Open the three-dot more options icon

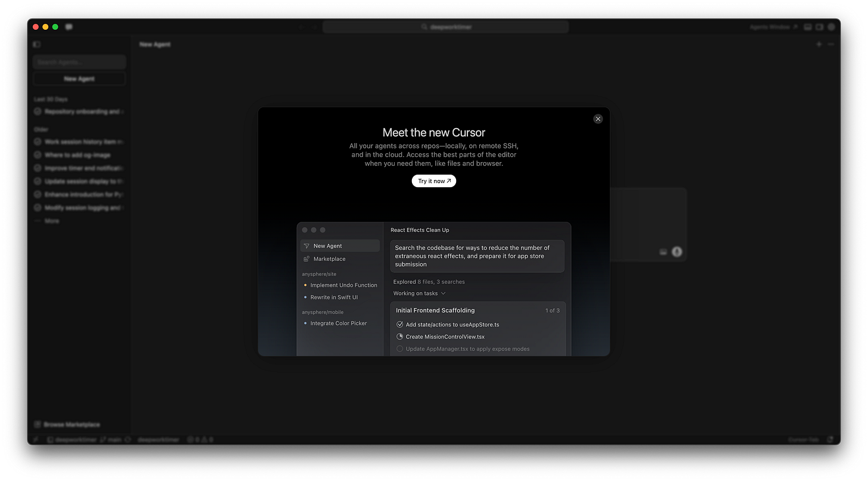tap(830, 44)
